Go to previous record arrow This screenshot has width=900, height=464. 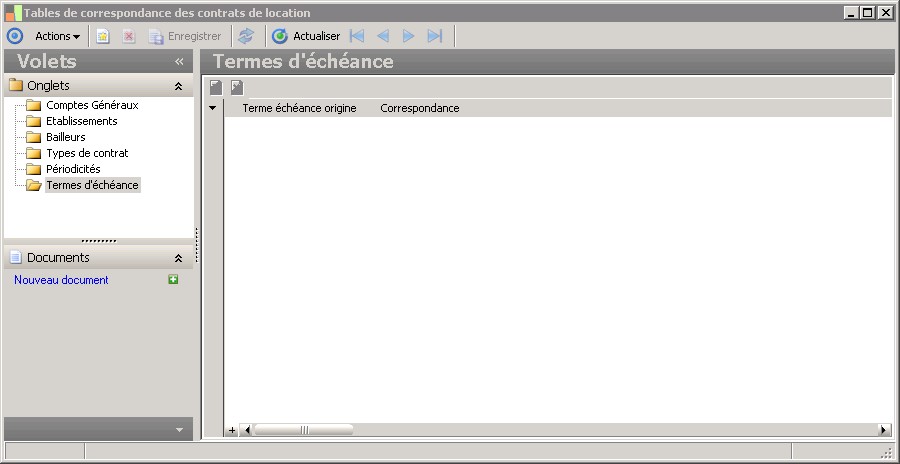pyautogui.click(x=383, y=36)
